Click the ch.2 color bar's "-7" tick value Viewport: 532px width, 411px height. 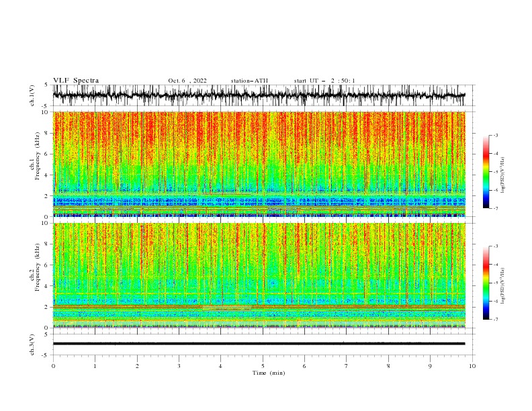[496, 319]
